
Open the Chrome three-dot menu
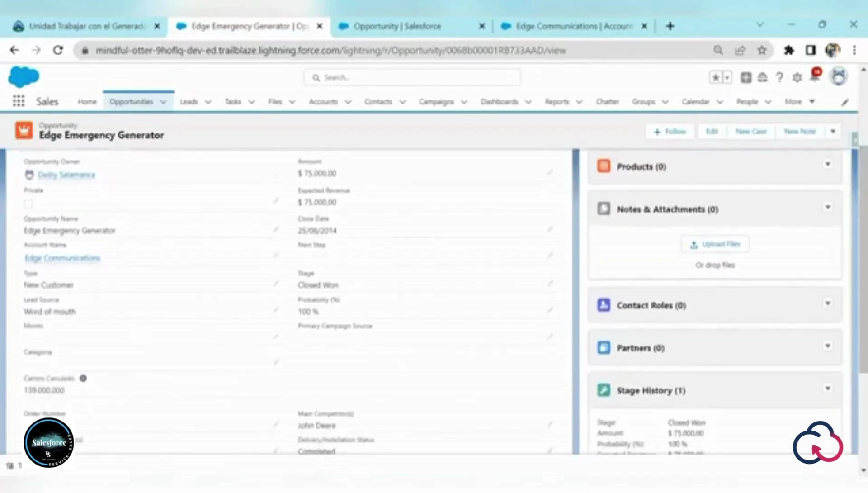(x=854, y=50)
